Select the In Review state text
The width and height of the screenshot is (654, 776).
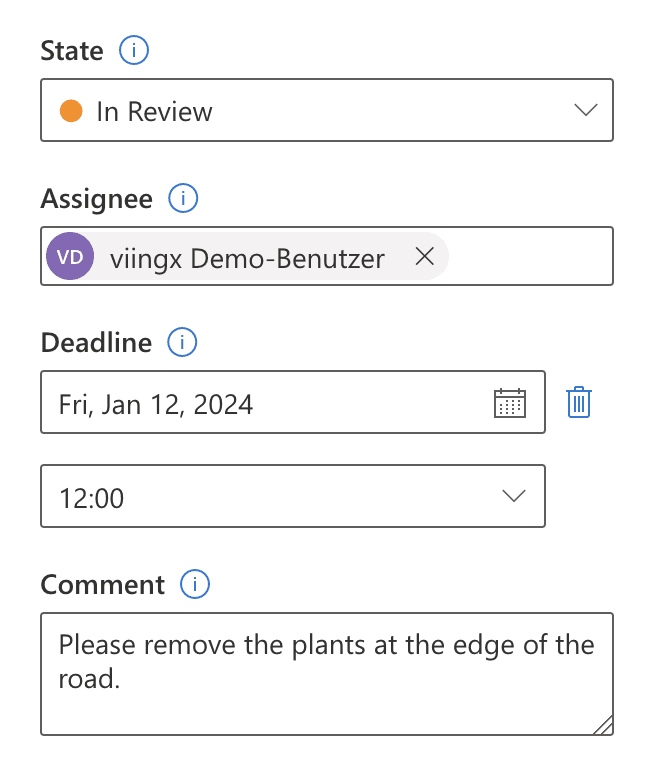(154, 111)
